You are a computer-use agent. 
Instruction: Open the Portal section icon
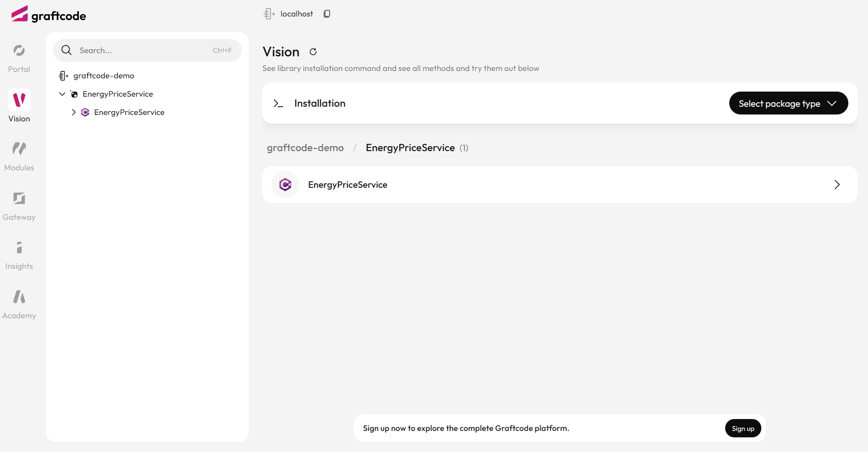(19, 50)
